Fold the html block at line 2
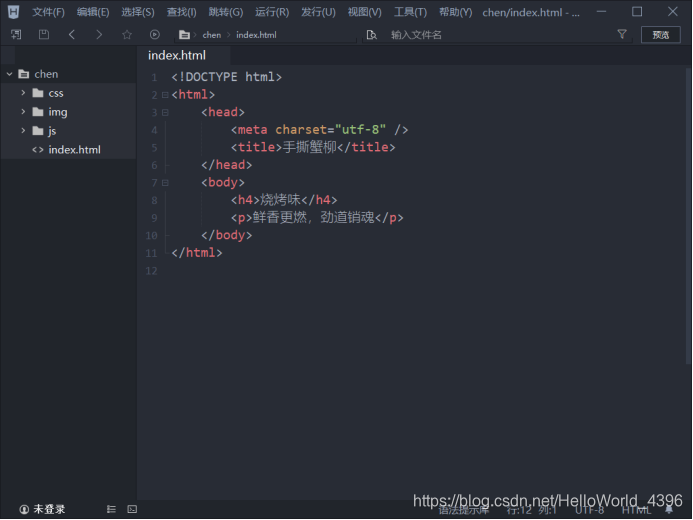693x520 pixels. (x=165, y=95)
